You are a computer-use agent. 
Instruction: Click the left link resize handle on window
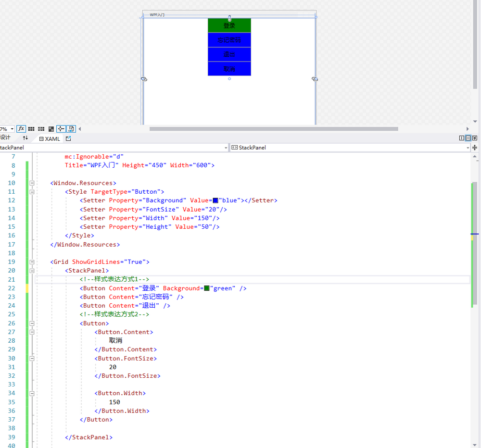(x=144, y=79)
